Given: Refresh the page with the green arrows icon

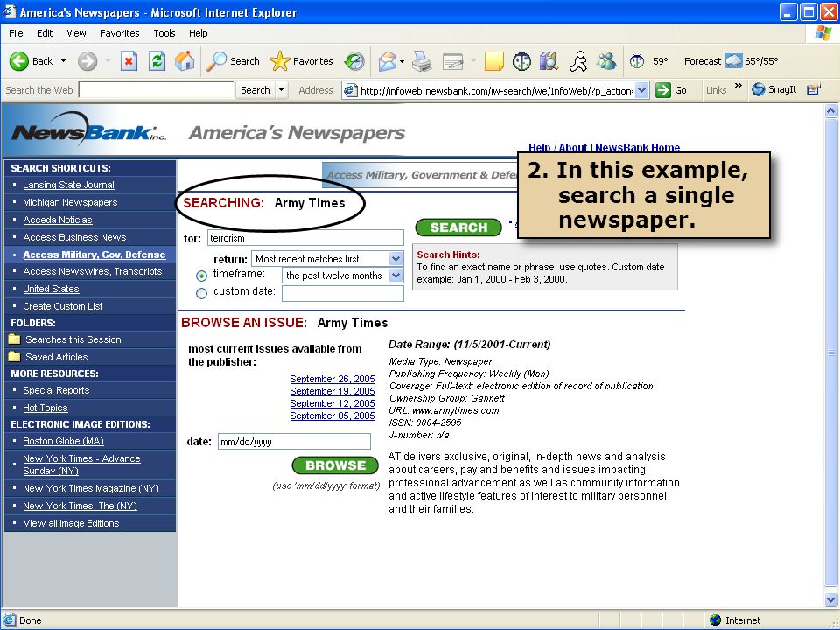Looking at the screenshot, I should [x=157, y=61].
